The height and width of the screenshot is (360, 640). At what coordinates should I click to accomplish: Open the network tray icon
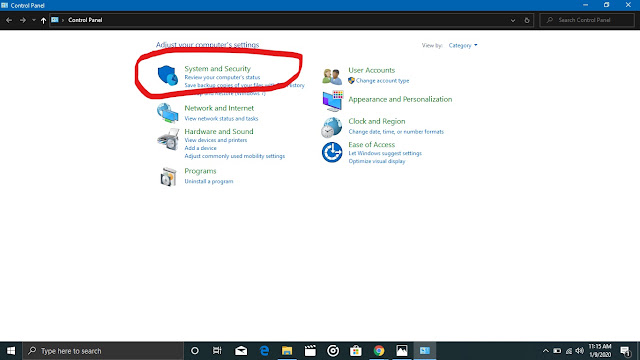569,351
